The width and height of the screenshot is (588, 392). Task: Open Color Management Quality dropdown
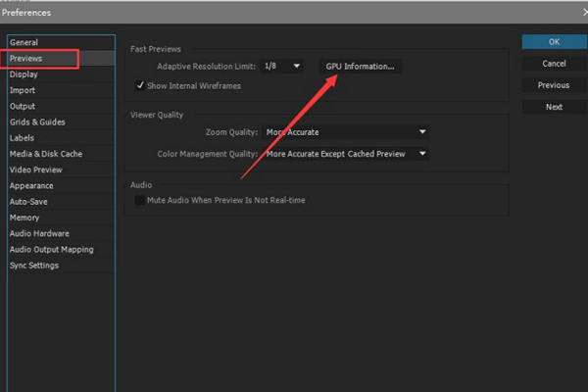coord(346,154)
